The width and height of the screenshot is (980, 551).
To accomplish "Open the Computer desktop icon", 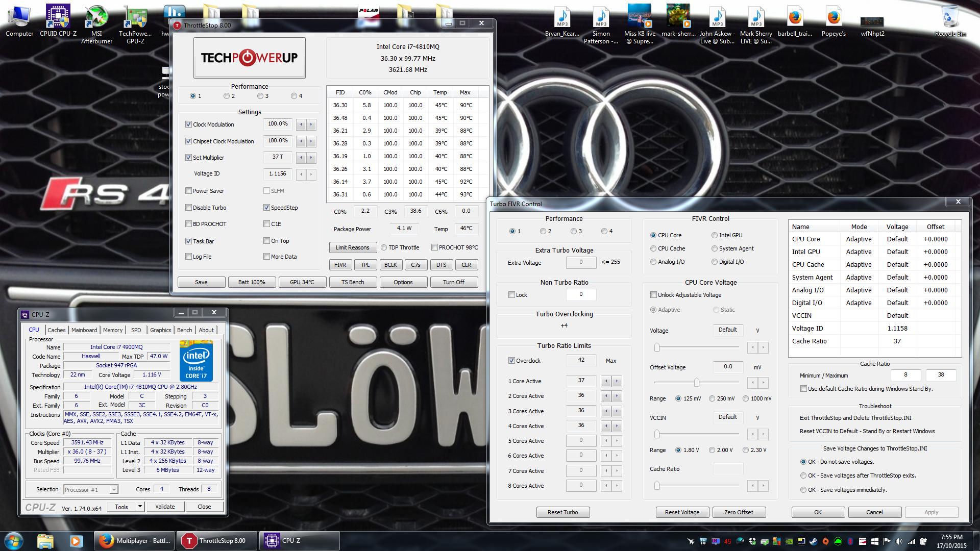I will [x=19, y=20].
